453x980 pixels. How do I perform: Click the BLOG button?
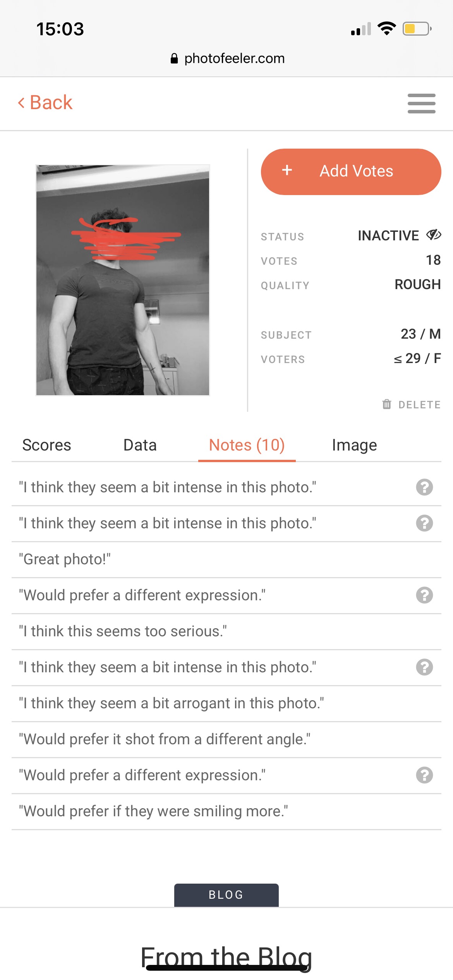coord(226,895)
